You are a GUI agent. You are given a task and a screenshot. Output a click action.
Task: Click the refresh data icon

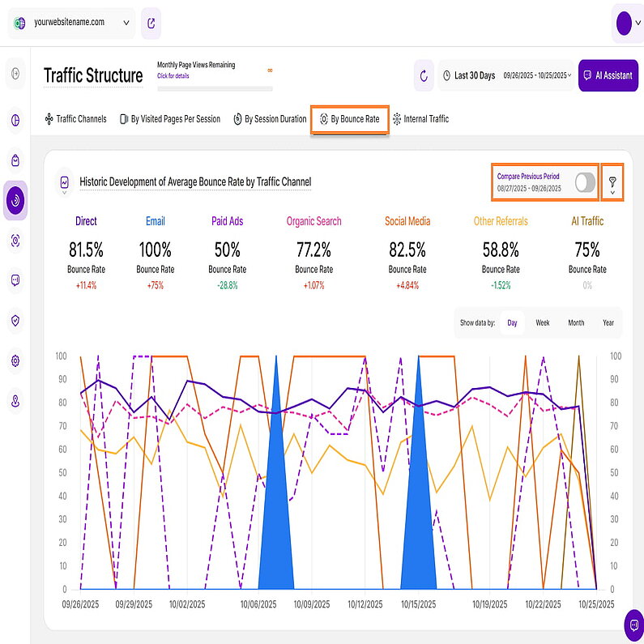tap(424, 76)
